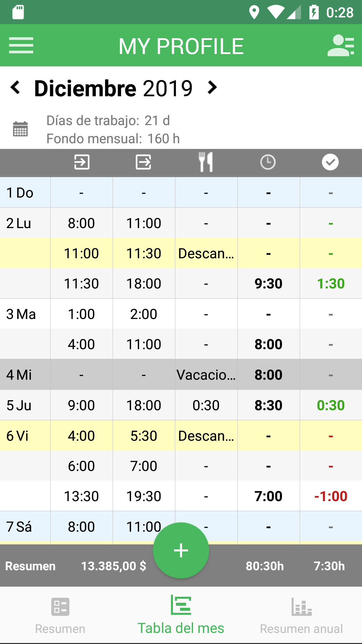This screenshot has height=644, width=362.
Task: Add a new entry with plus button
Action: click(181, 550)
